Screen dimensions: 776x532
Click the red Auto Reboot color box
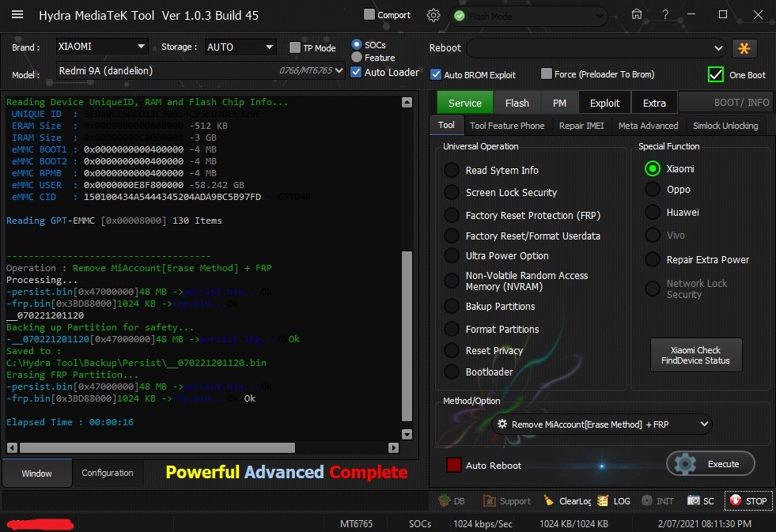[454, 466]
